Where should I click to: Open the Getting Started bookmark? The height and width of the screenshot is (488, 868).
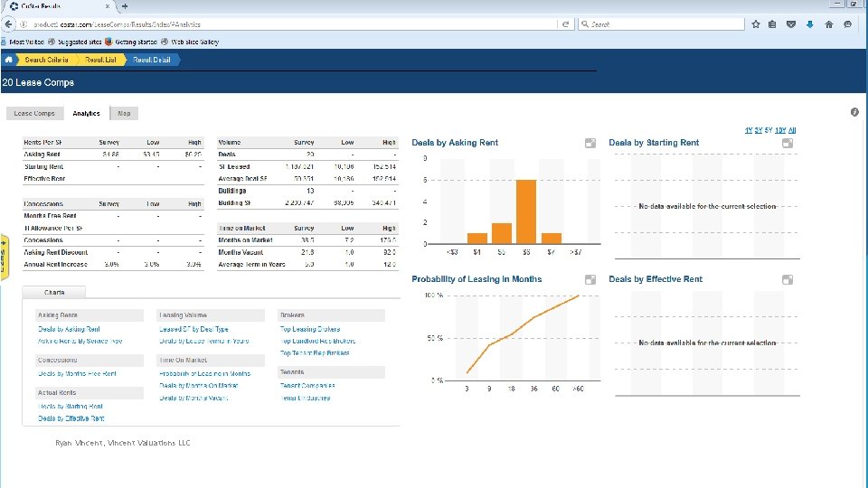click(131, 42)
